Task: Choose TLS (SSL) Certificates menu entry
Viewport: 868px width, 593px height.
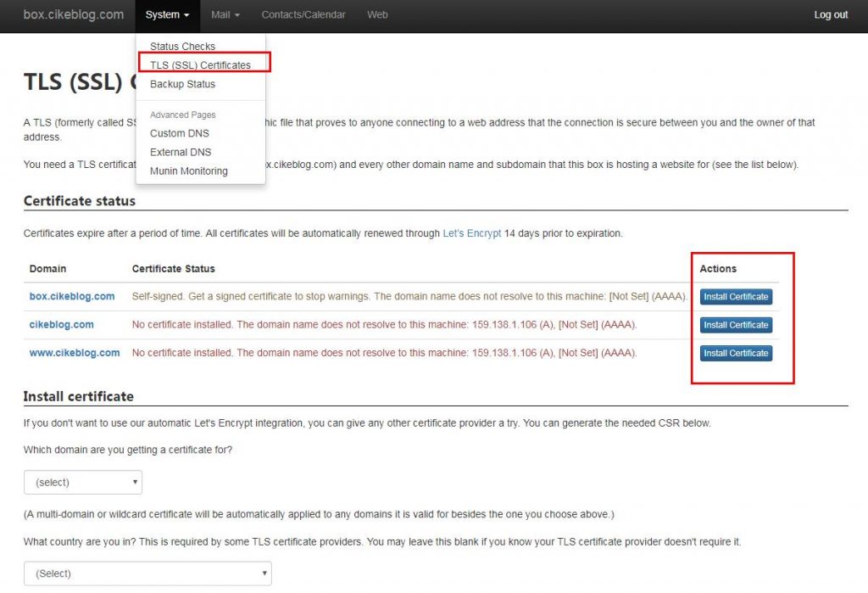Action: (x=200, y=65)
